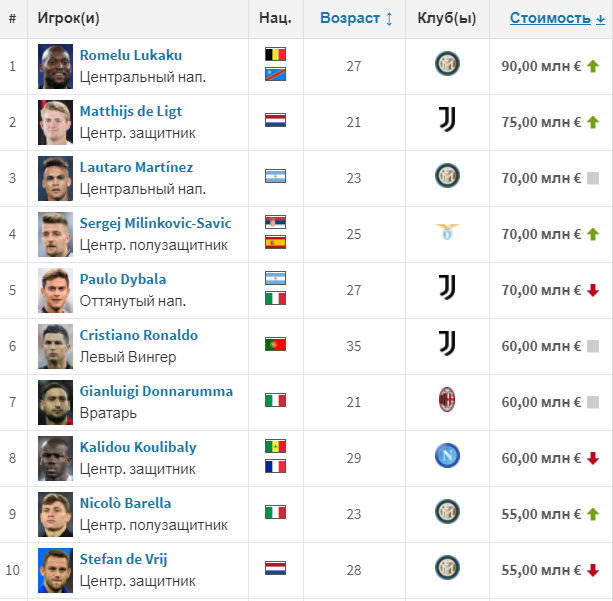The image size is (613, 601).
Task: Click Senegal flag in Koulibaly's row
Action: click(275, 447)
